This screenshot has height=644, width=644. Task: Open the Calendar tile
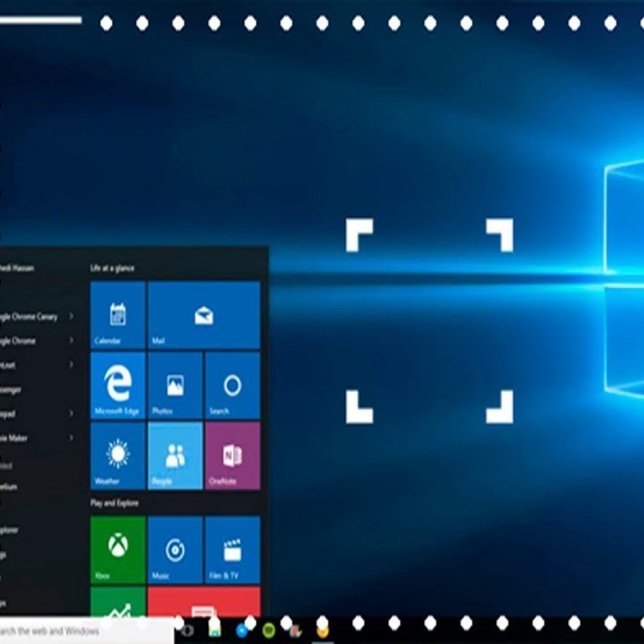click(x=118, y=314)
